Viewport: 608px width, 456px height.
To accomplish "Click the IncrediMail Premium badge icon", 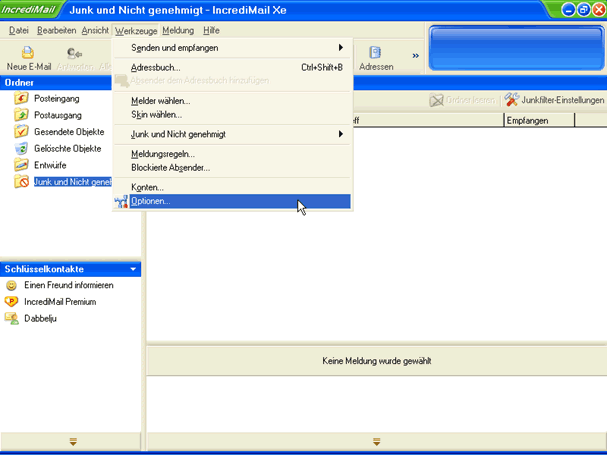I will coord(11,302).
